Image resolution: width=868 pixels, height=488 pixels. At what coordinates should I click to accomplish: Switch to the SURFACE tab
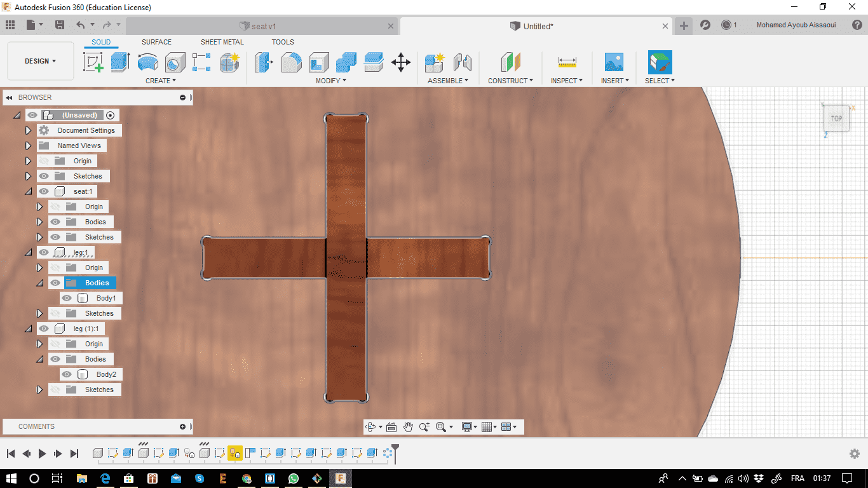[156, 42]
